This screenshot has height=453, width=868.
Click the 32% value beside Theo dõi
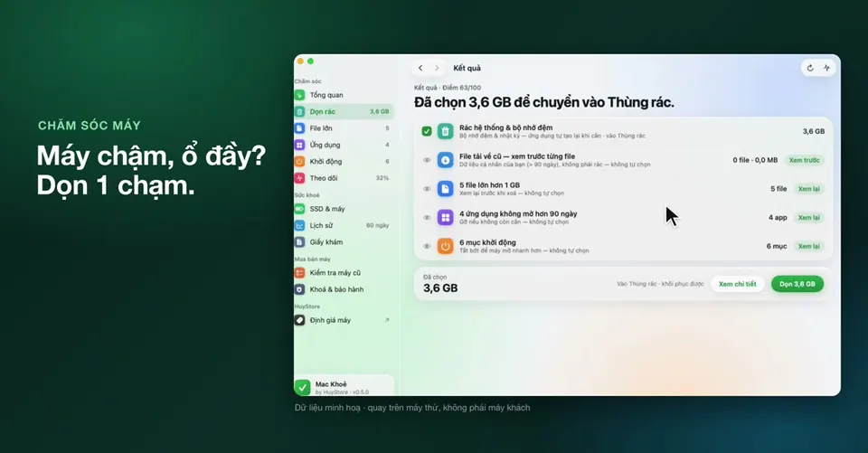click(x=382, y=178)
